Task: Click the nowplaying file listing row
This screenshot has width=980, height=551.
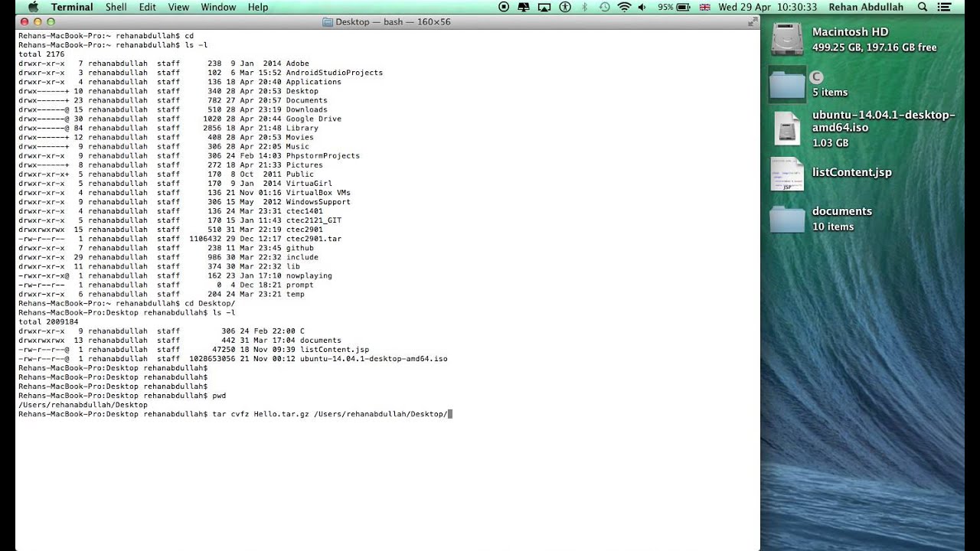Action: point(175,275)
